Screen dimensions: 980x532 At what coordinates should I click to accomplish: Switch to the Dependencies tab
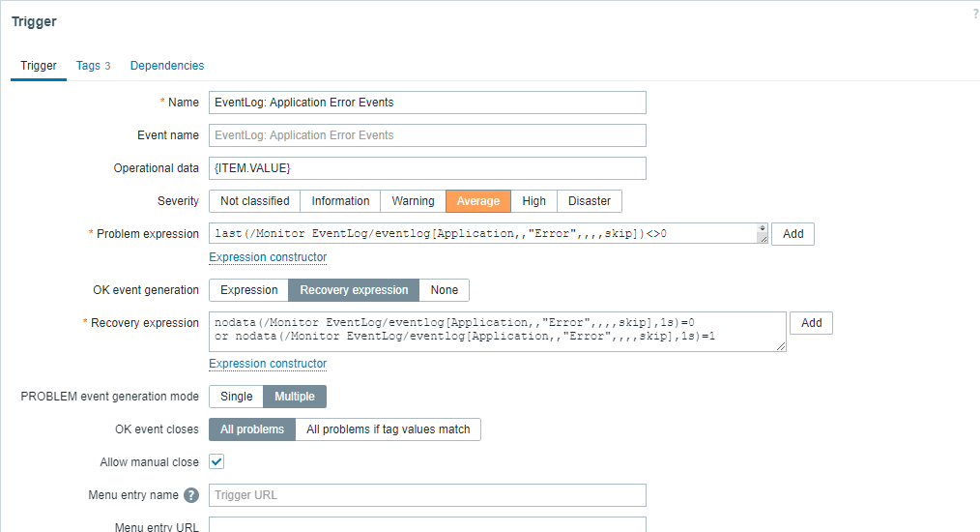click(x=167, y=66)
